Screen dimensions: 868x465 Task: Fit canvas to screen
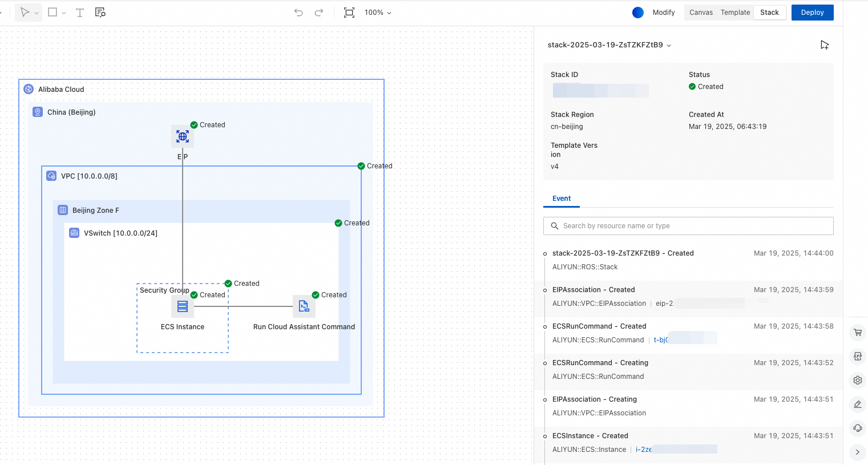349,13
